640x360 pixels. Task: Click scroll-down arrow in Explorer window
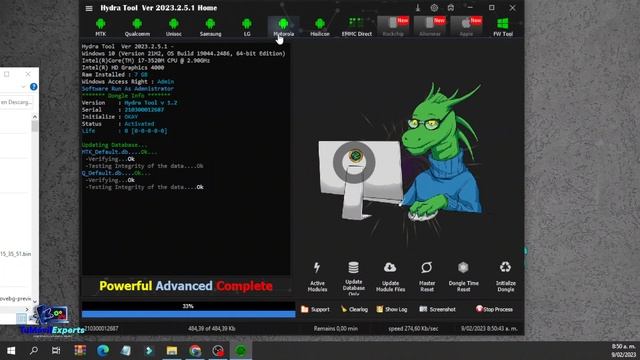(35, 301)
